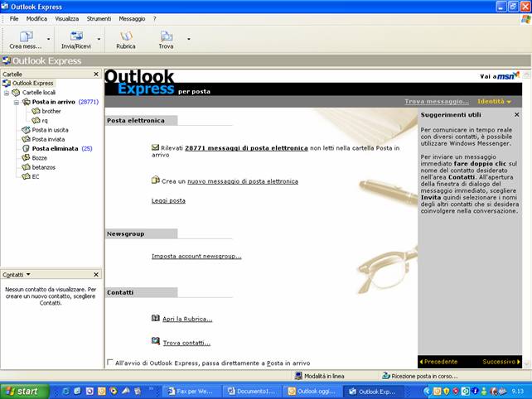This screenshot has height=399, width=532.
Task: Open the Rubrica address book icon
Action: point(126,36)
